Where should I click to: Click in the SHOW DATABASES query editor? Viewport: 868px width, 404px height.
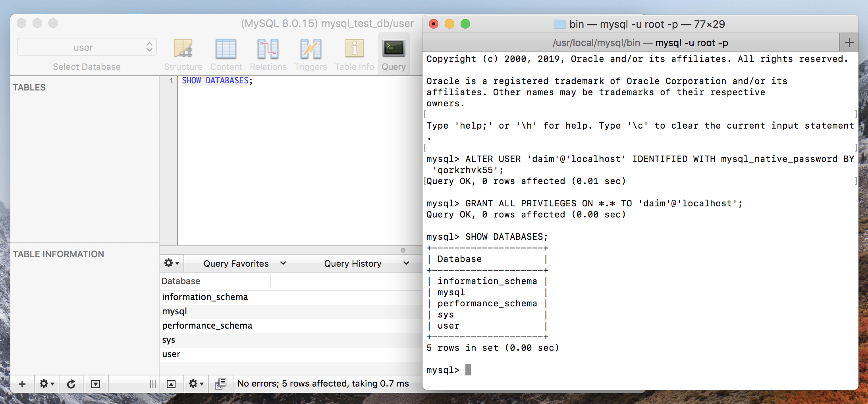coord(300,160)
